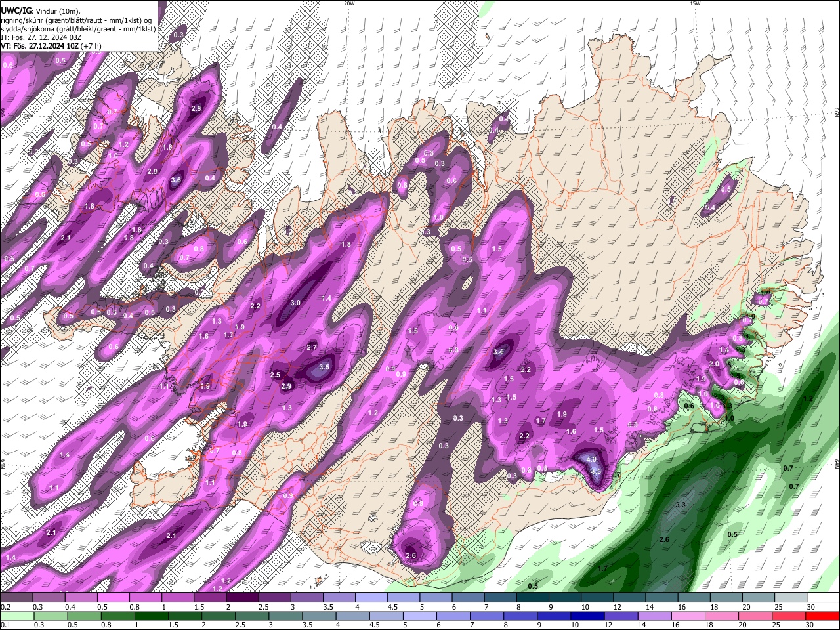Select the red rain swatch between 25 and 30

coord(789,616)
